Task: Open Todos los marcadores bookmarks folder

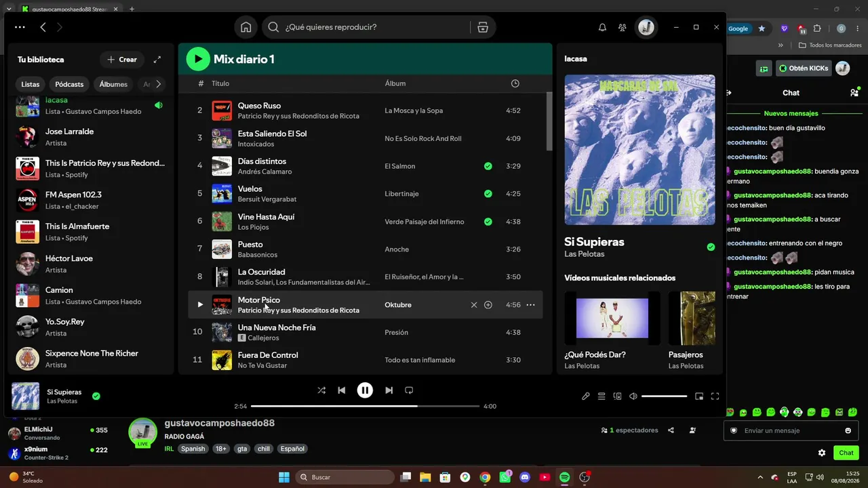Action: click(830, 45)
